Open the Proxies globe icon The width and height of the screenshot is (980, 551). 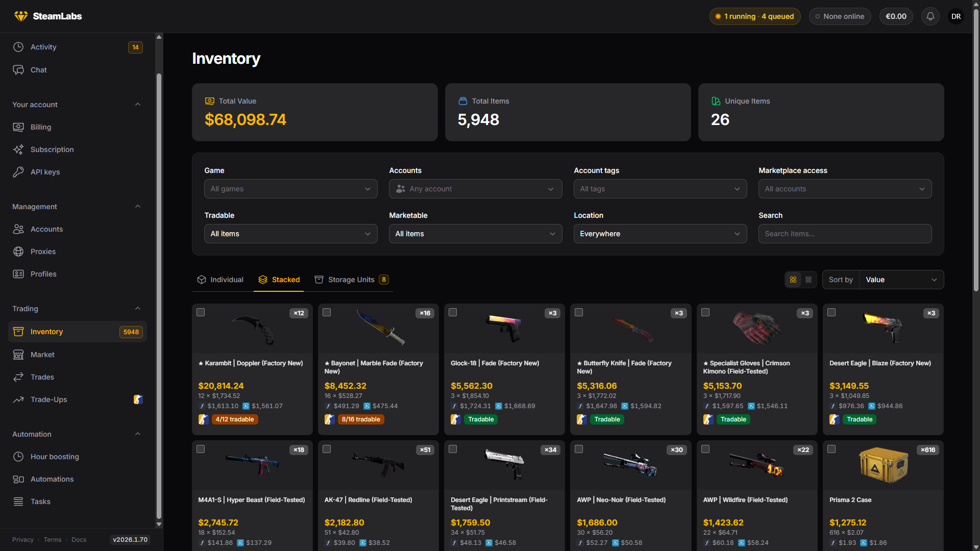[18, 252]
